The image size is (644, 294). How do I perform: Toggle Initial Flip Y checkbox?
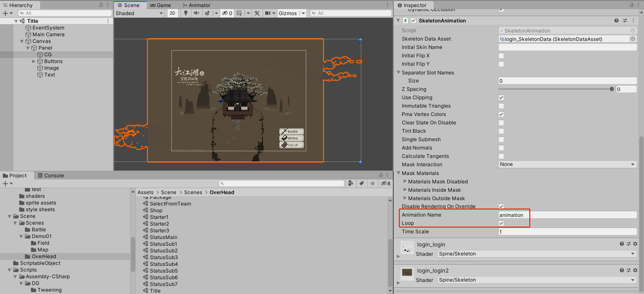point(501,64)
